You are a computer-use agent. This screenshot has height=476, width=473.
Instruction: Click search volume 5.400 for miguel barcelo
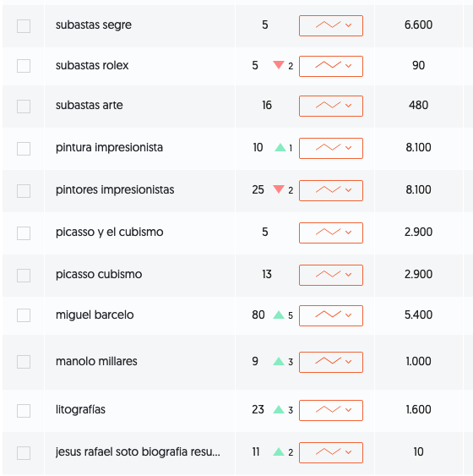(418, 315)
